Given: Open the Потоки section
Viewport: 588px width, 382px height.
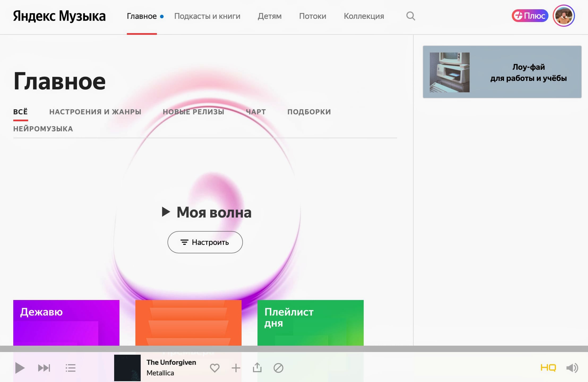Looking at the screenshot, I should tap(312, 16).
